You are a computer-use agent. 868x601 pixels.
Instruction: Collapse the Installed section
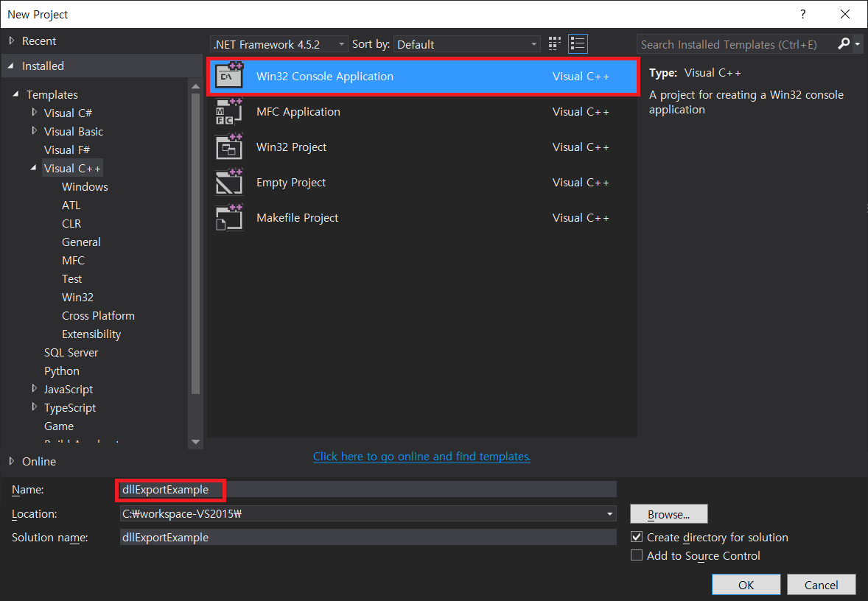11,66
